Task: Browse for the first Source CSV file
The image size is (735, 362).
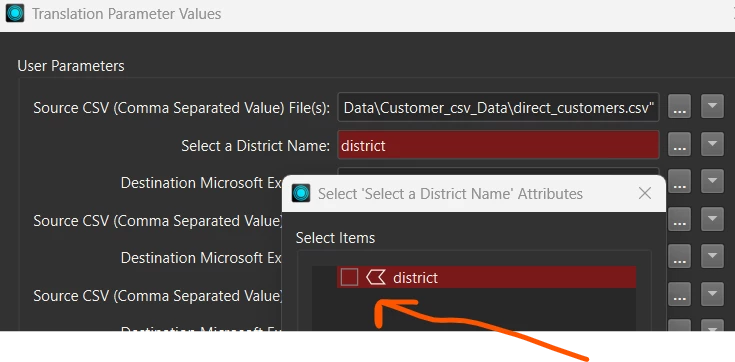Action: (x=679, y=107)
